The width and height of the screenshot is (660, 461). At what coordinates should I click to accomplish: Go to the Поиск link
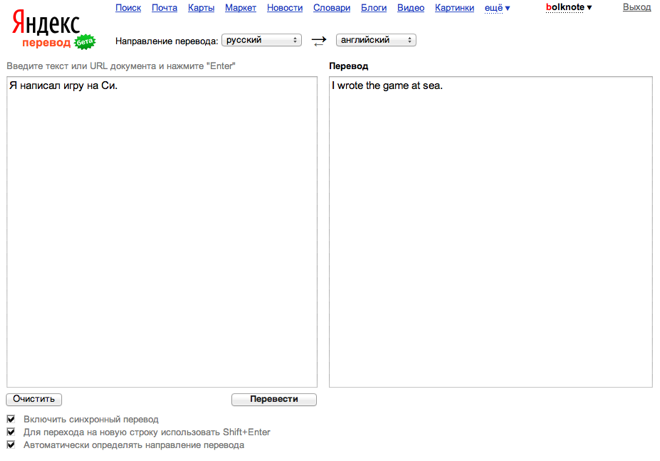click(128, 8)
